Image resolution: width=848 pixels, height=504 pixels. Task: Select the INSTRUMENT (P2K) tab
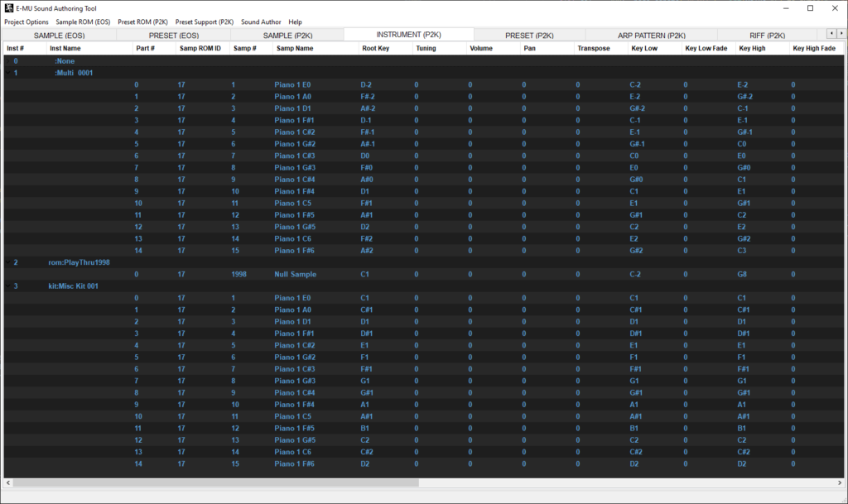[409, 35]
